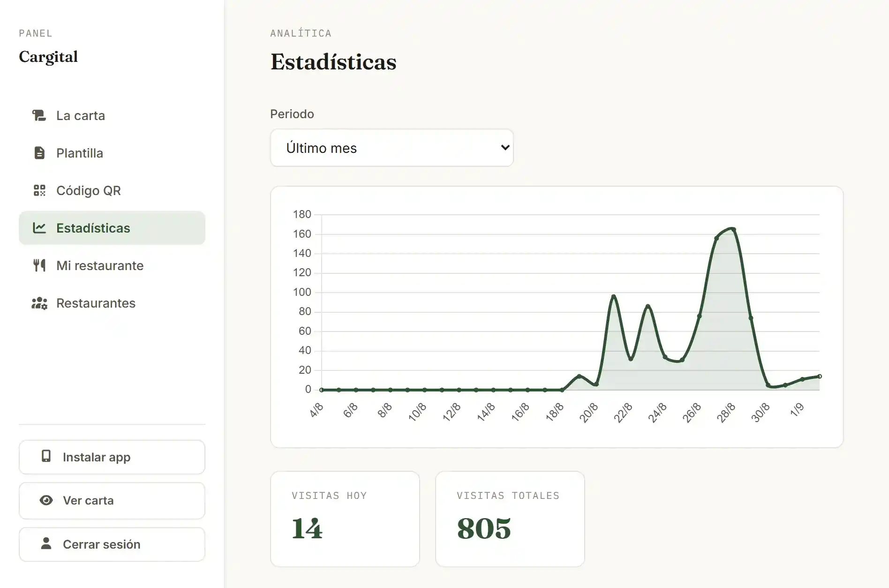
Task: Click the chart peak data point near 28/8
Action: 733,229
